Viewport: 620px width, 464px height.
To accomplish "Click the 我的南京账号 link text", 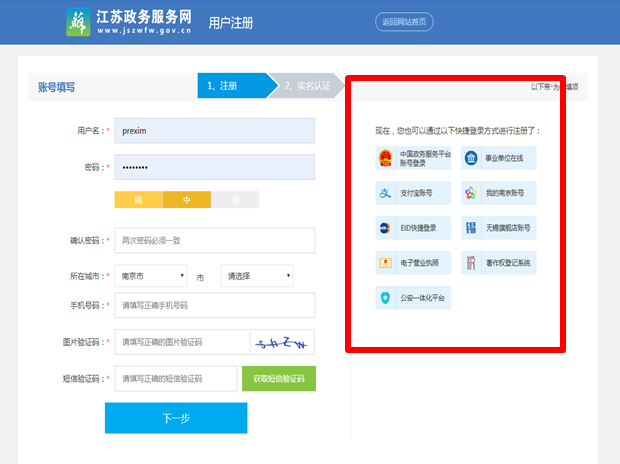I will [x=505, y=193].
